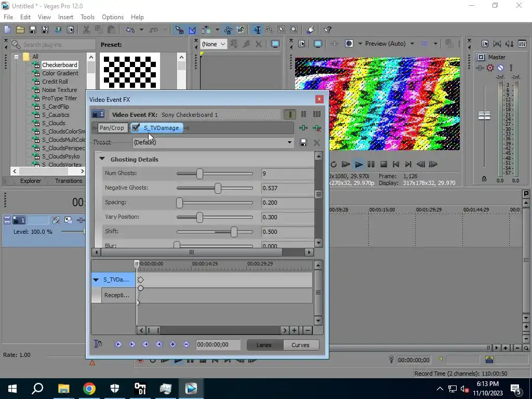The width and height of the screenshot is (532, 399).
Task: Select Noise Texture plug-in
Action: [x=59, y=90]
